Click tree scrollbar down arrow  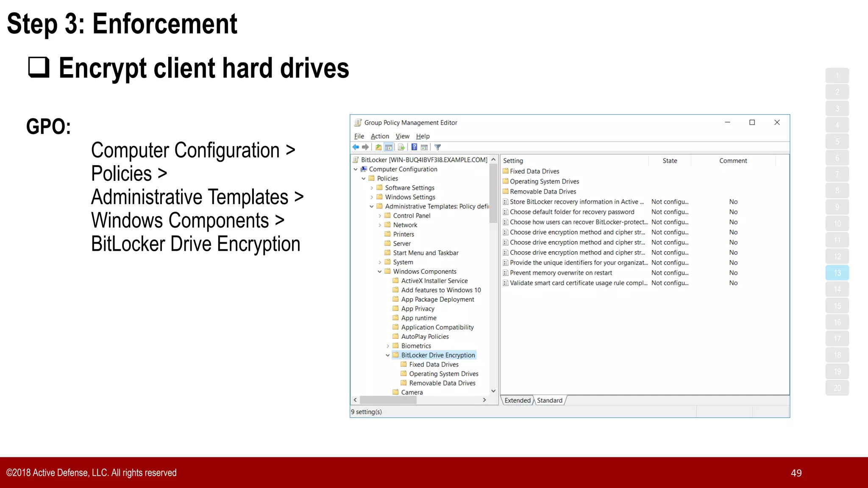[x=493, y=391]
